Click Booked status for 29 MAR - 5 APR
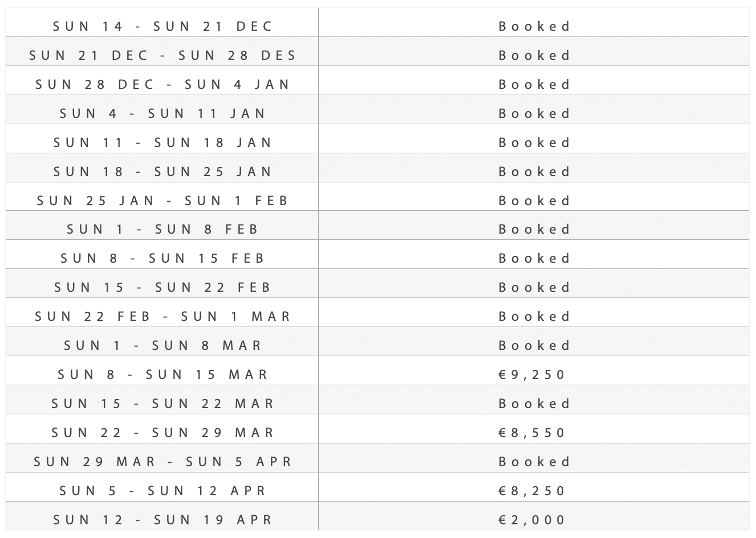 534,462
